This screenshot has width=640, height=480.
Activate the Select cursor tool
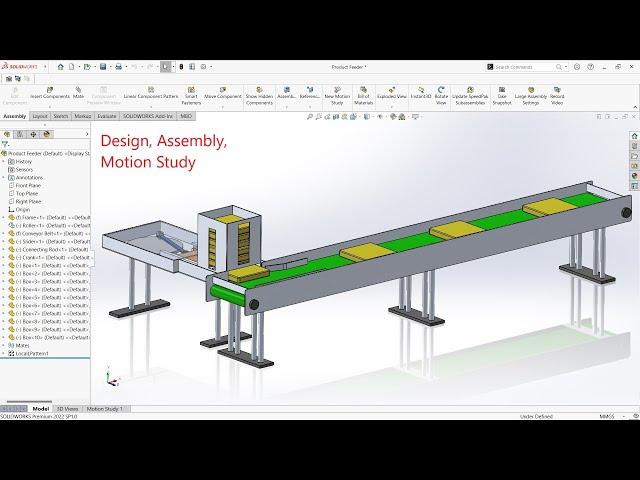point(165,67)
